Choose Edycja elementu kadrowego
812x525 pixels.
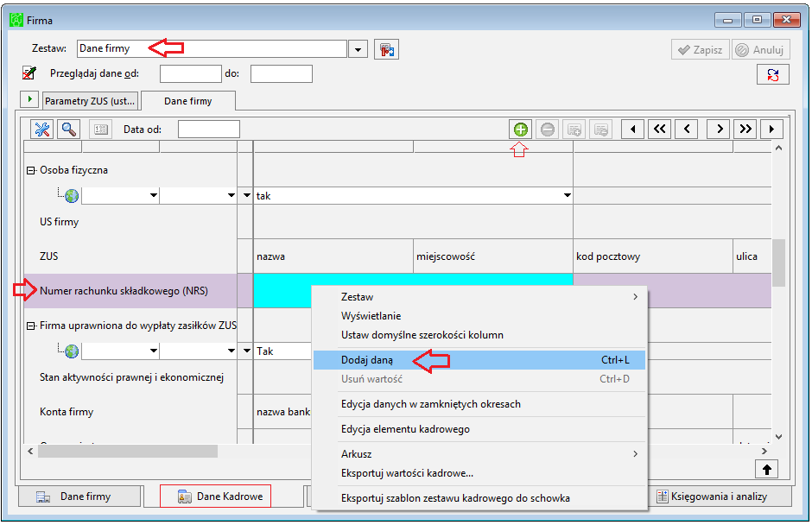(479, 429)
